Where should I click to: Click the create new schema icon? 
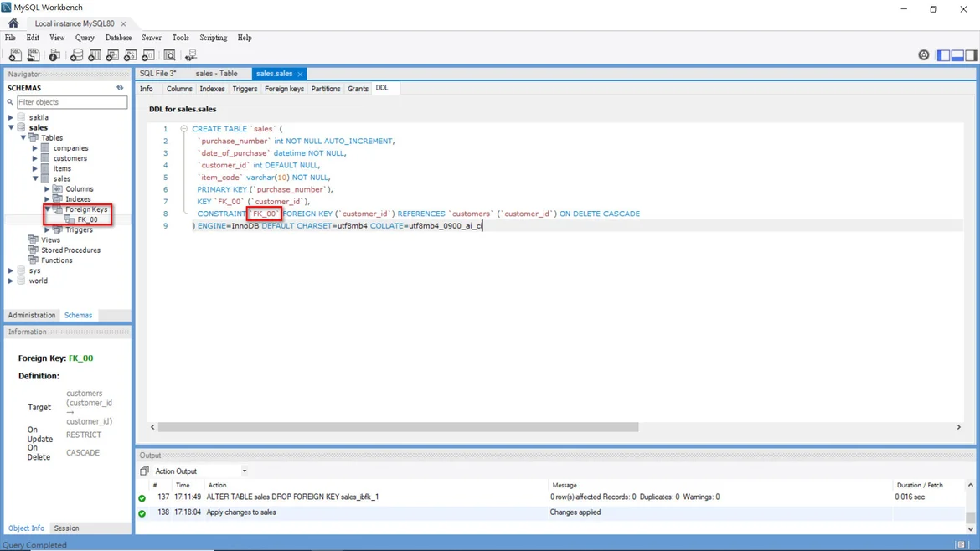coord(76,55)
